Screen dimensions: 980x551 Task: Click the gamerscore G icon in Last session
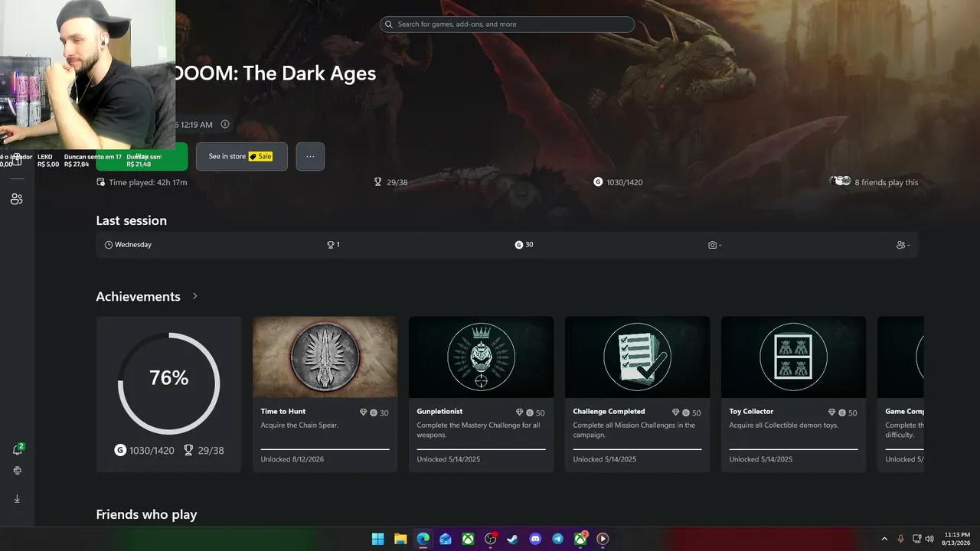click(519, 245)
